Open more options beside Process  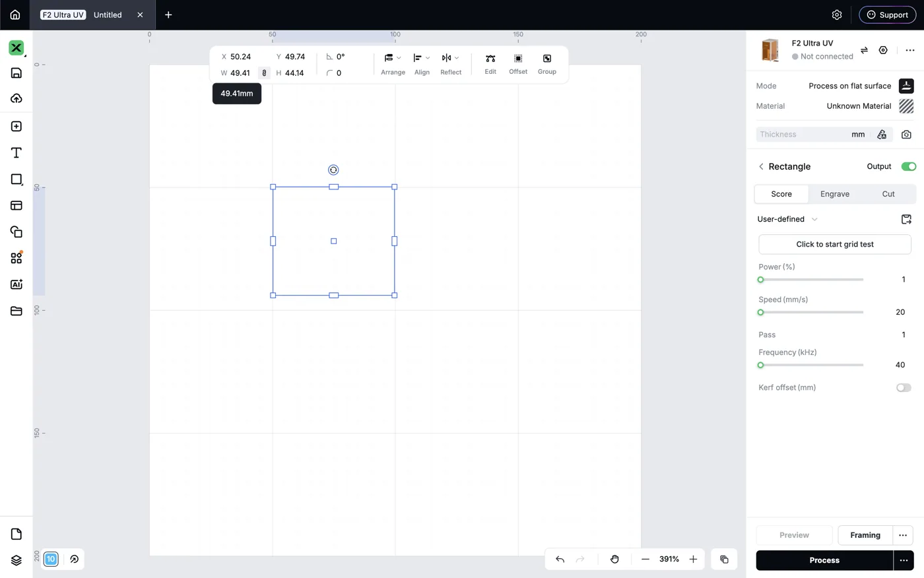[904, 560]
